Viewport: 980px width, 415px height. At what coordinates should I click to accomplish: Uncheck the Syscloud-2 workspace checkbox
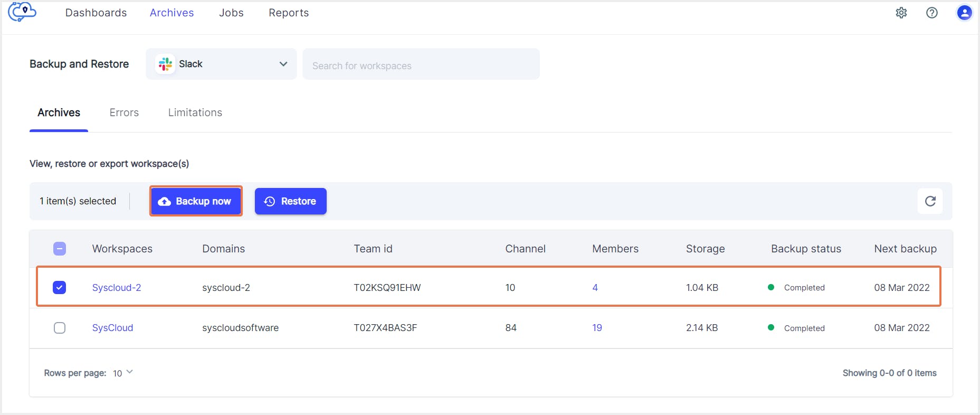click(60, 288)
